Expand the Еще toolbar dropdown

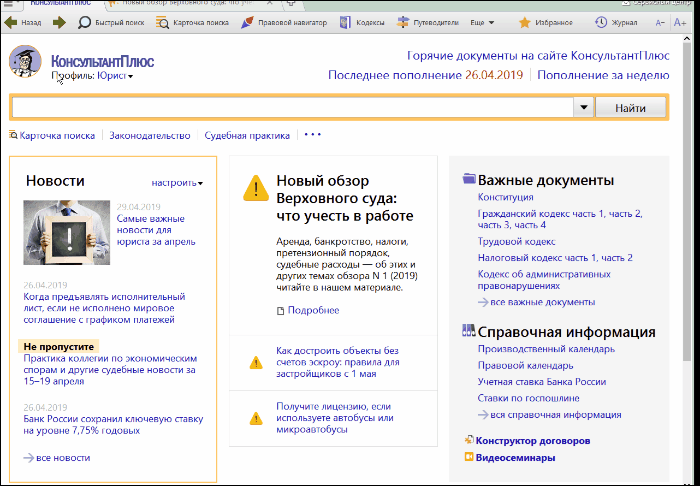(482, 22)
